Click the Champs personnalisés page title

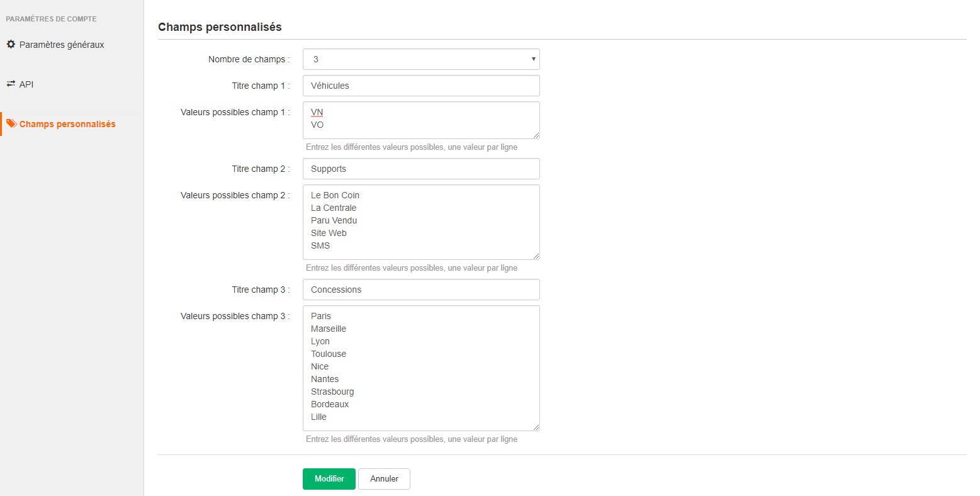220,27
